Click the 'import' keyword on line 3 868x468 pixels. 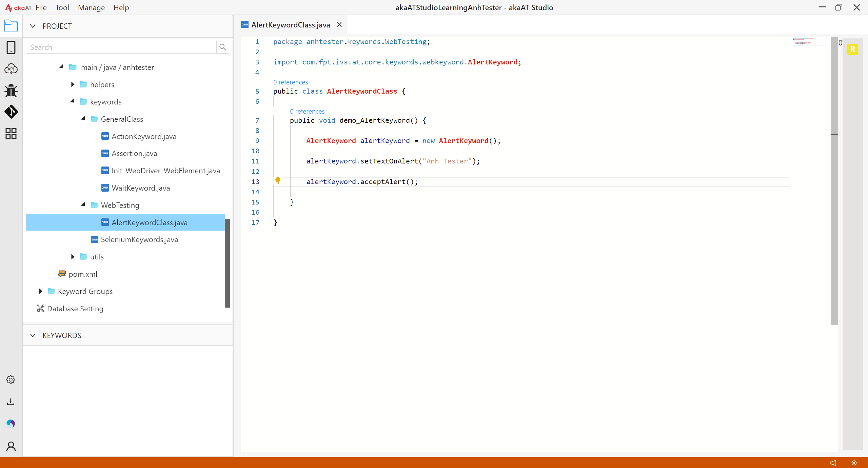click(285, 62)
